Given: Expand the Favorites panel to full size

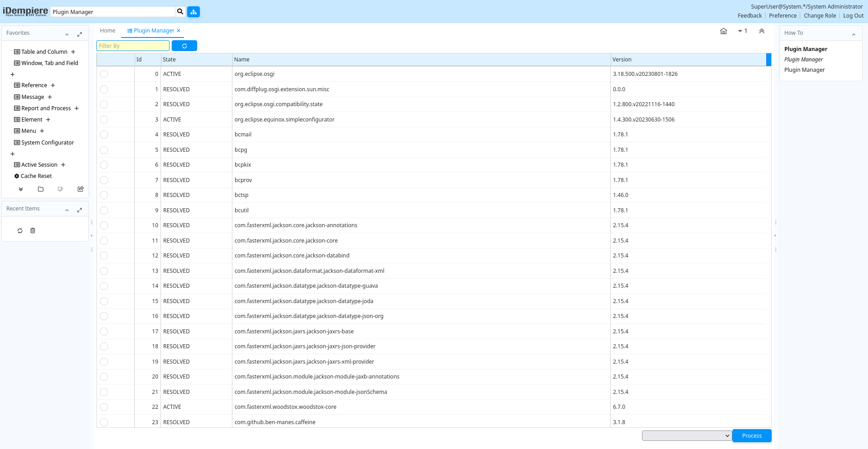Looking at the screenshot, I should (x=80, y=34).
